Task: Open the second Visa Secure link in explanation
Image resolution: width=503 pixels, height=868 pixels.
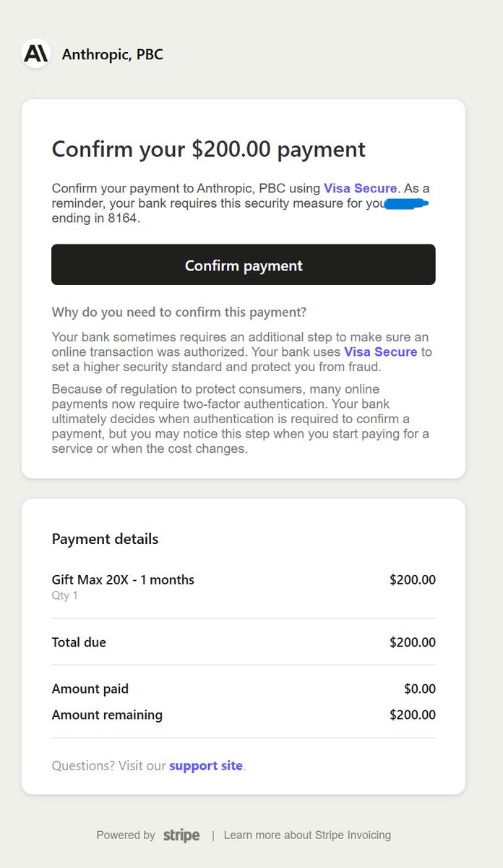Action: [x=381, y=352]
